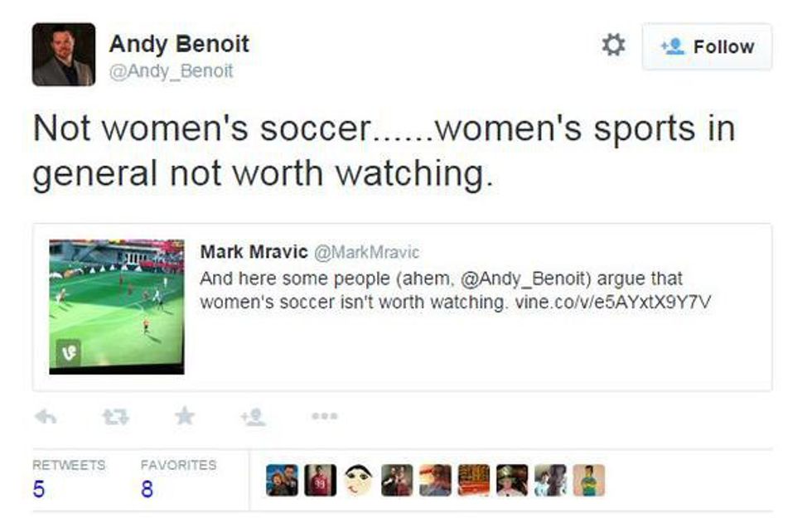
Task: Click the @Andy_Benoit handle under name
Action: point(171,71)
